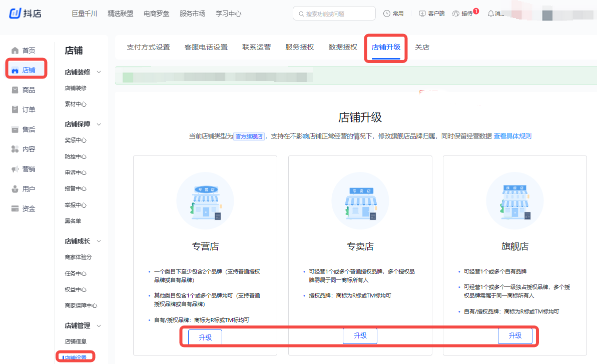Focus the 搜索功能或问题 search box
597x364 pixels.
tap(334, 13)
